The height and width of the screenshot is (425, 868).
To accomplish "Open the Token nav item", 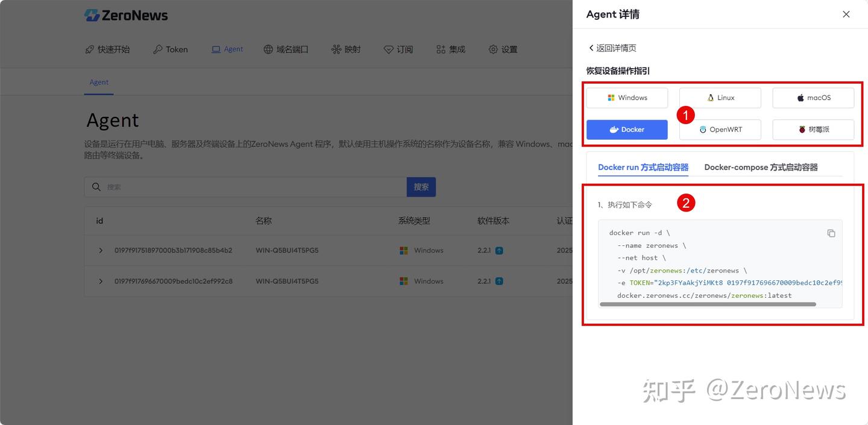I will pos(171,49).
